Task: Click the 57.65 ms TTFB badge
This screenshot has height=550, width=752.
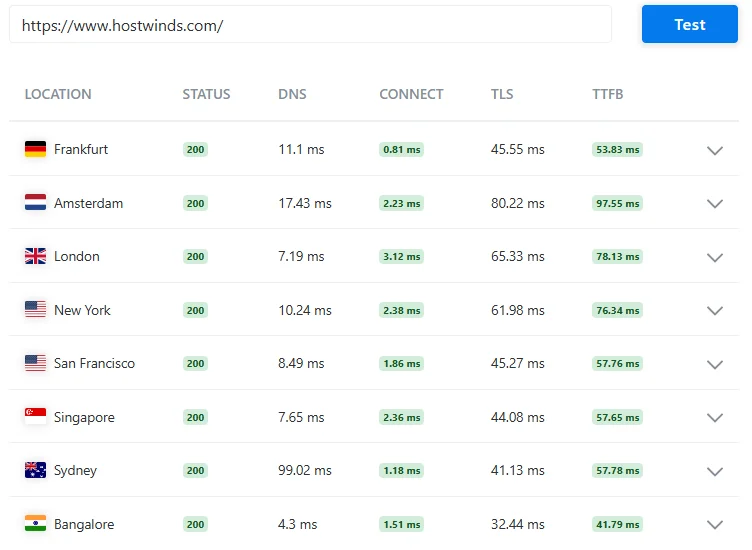Action: click(x=617, y=417)
